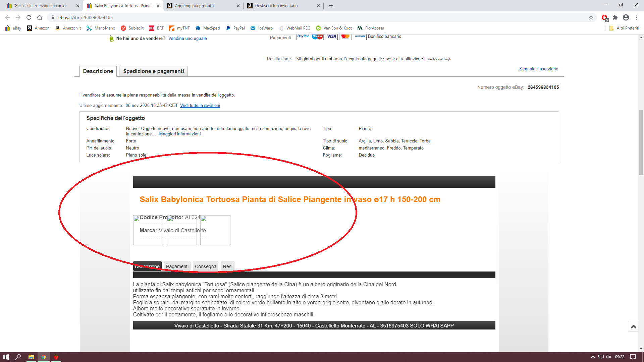Open the PayPal bookmark
Viewport: 644px width, 362px height.
click(235, 28)
